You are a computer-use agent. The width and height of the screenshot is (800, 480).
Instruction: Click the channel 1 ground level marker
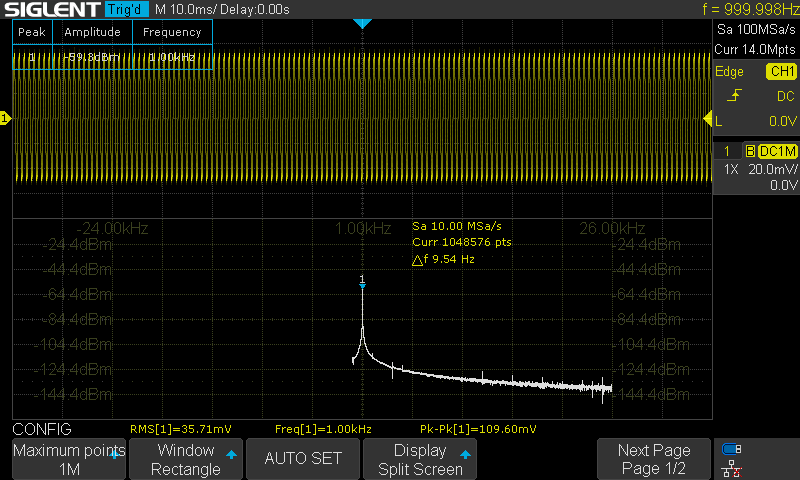click(5, 119)
